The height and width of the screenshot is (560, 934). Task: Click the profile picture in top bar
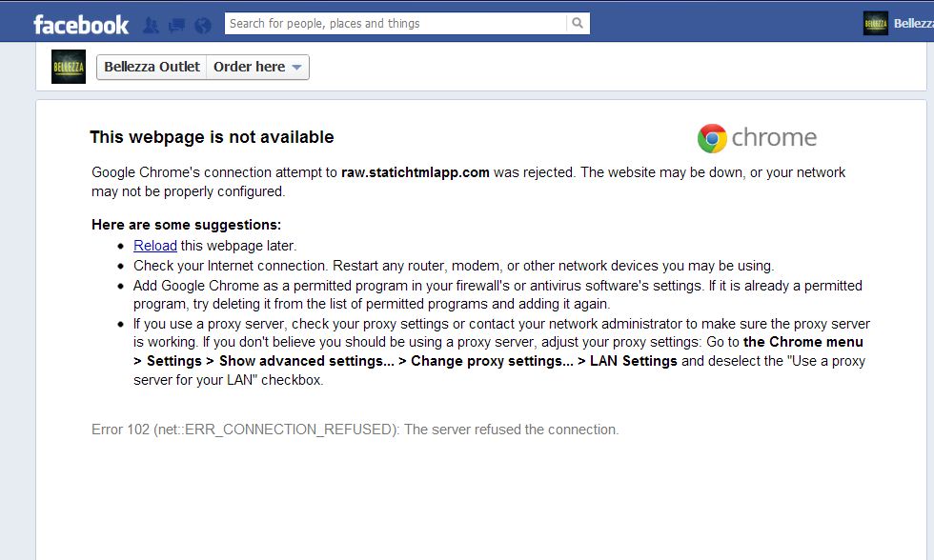(x=875, y=24)
